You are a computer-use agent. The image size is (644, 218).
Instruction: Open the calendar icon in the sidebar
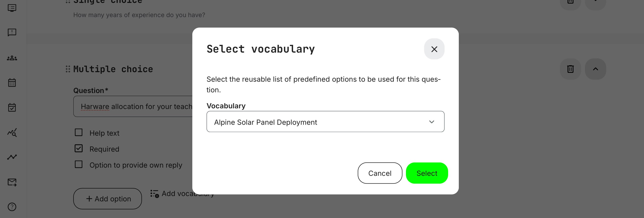click(x=12, y=83)
